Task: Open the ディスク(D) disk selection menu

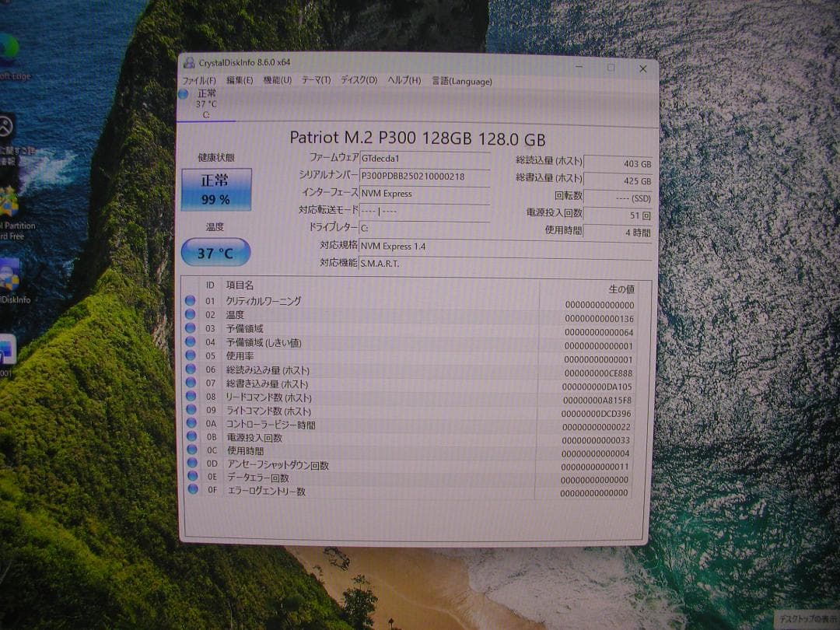Action: tap(355, 79)
